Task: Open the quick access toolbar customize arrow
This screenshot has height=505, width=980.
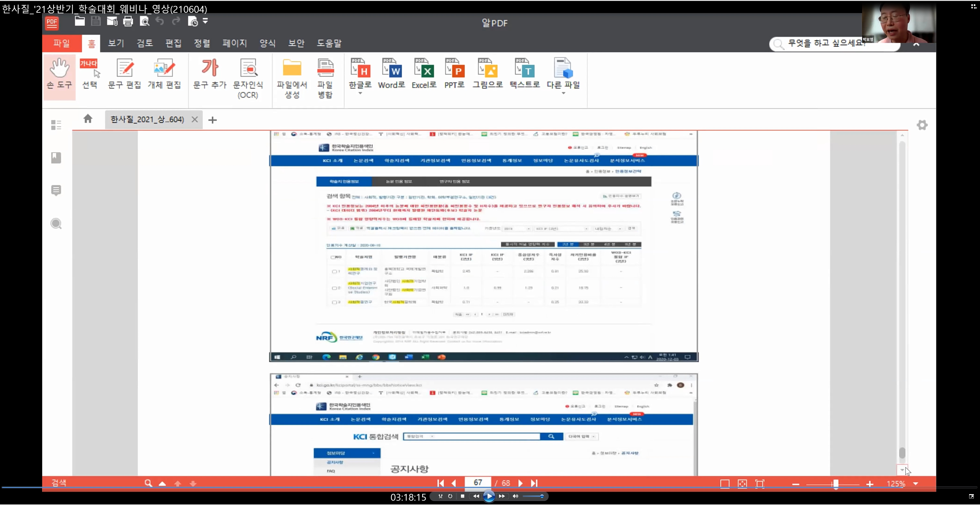Action: [205, 21]
